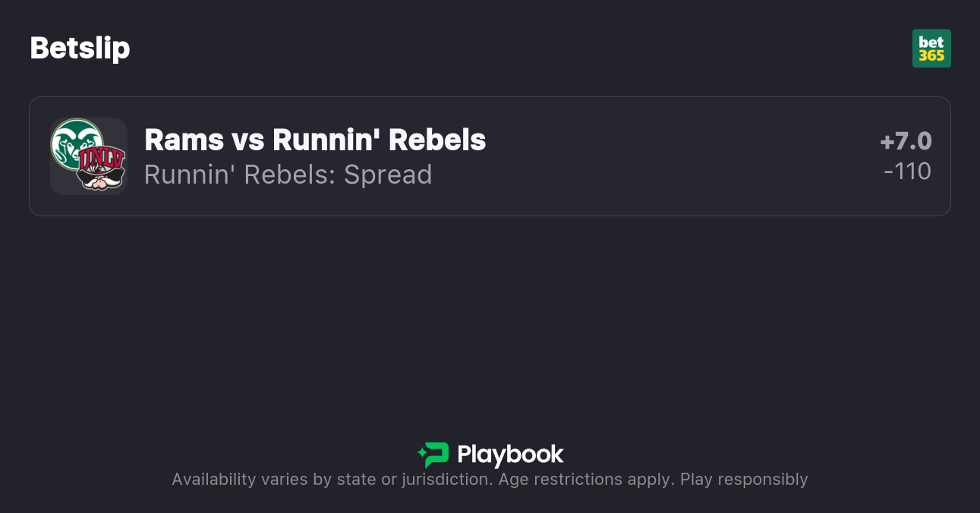Click the yellow 365 in the bet365 logo
The height and width of the screenshot is (513, 980).
pos(931,55)
